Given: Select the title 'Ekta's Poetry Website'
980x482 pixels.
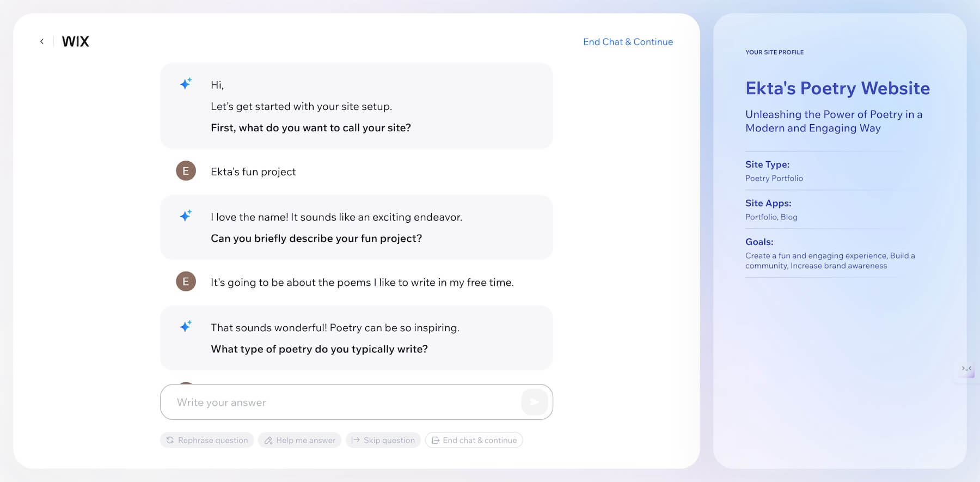Looking at the screenshot, I should 837,88.
